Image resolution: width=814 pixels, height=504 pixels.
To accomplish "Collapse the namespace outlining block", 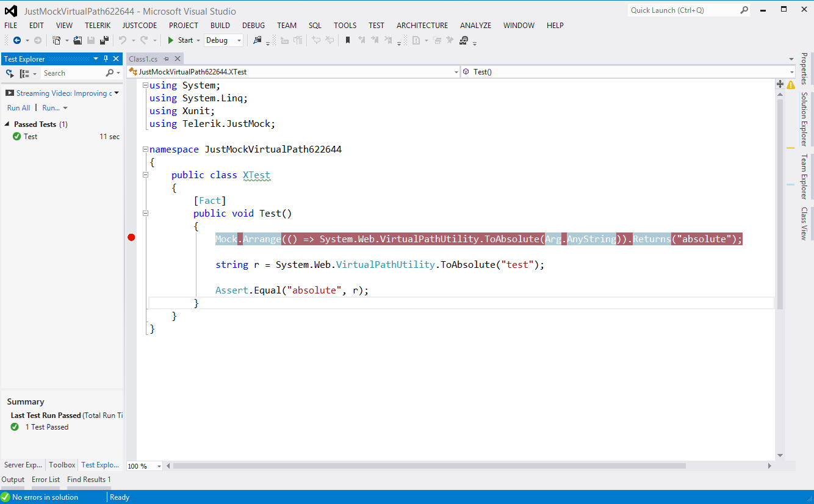I will 145,149.
